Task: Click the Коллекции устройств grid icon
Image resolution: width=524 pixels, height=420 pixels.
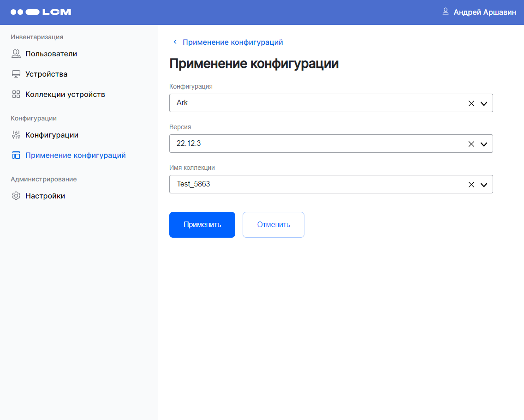Action: [16, 95]
